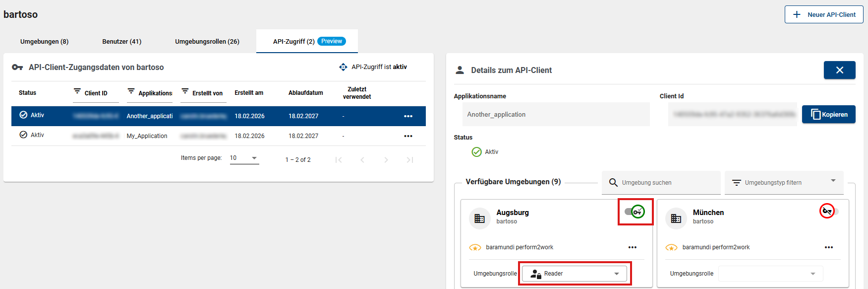This screenshot has height=289, width=868.
Task: Open the München environment three-dot menu
Action: coord(828,247)
